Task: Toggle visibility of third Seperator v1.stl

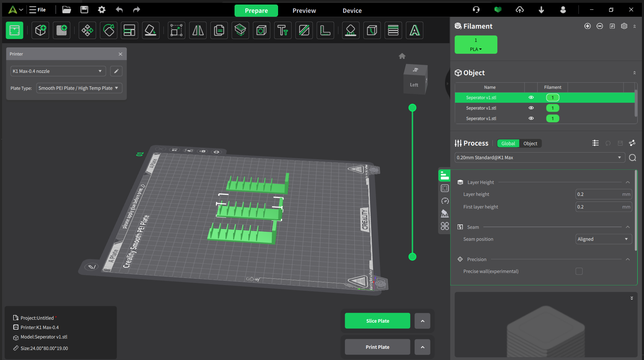Action: (531, 118)
